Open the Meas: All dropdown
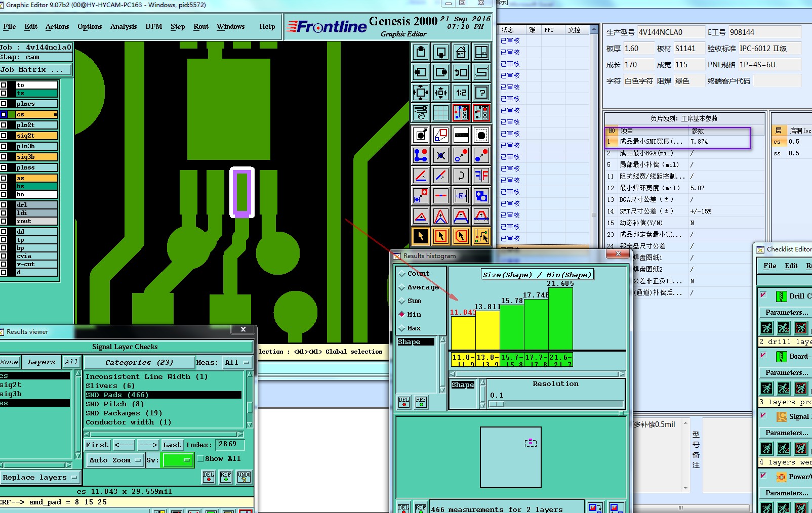This screenshot has height=513, width=812. pos(237,363)
